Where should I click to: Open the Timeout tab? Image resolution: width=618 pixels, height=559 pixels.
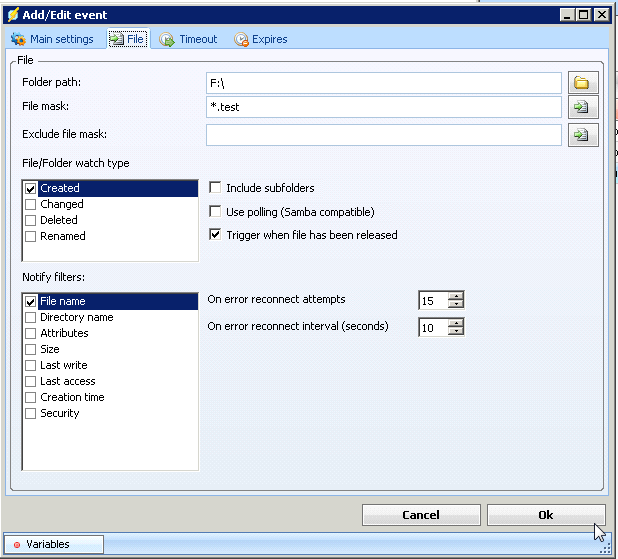188,39
